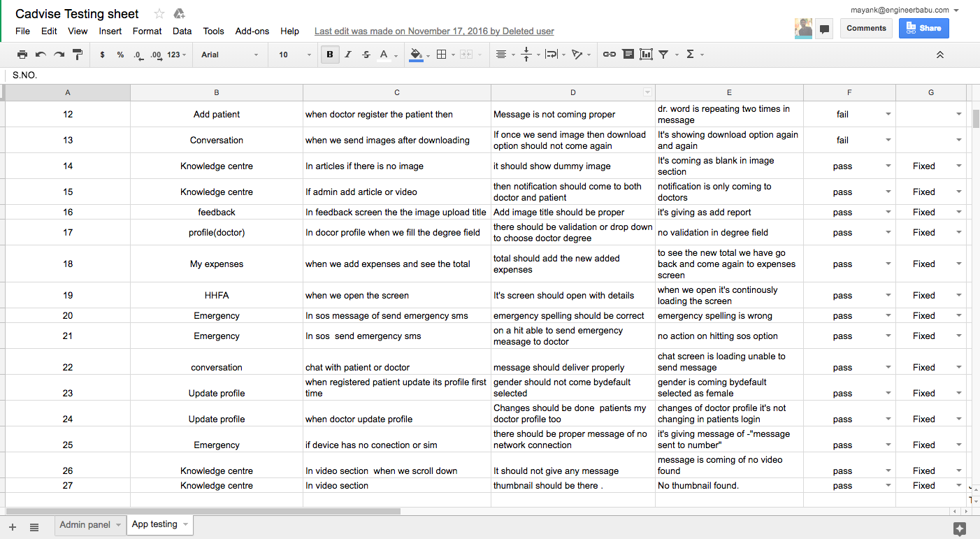This screenshot has width=980, height=539.
Task: Insert a link using toolbar icon
Action: point(609,54)
